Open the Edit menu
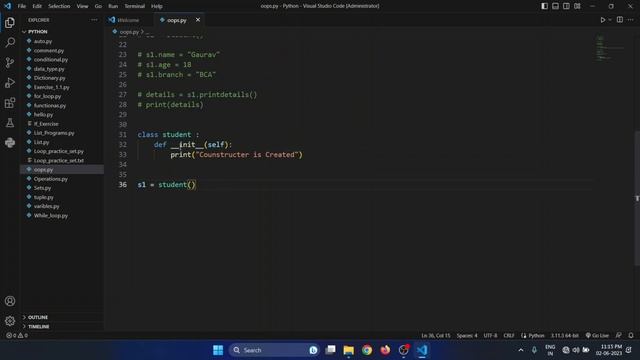This screenshot has width=640, height=360. click(x=37, y=6)
